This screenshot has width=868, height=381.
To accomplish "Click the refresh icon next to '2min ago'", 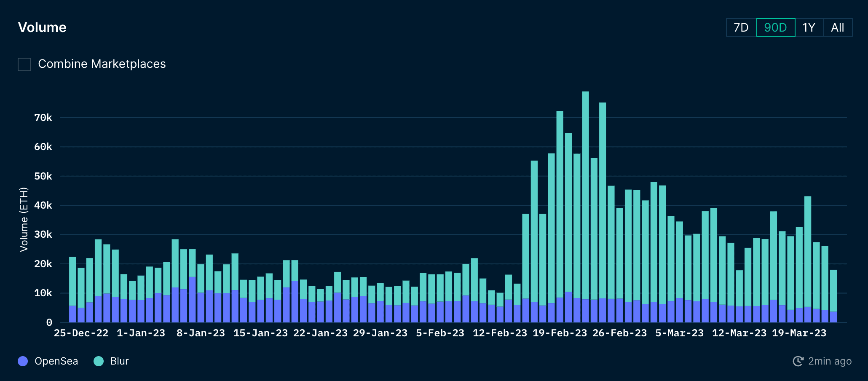I will 798,361.
